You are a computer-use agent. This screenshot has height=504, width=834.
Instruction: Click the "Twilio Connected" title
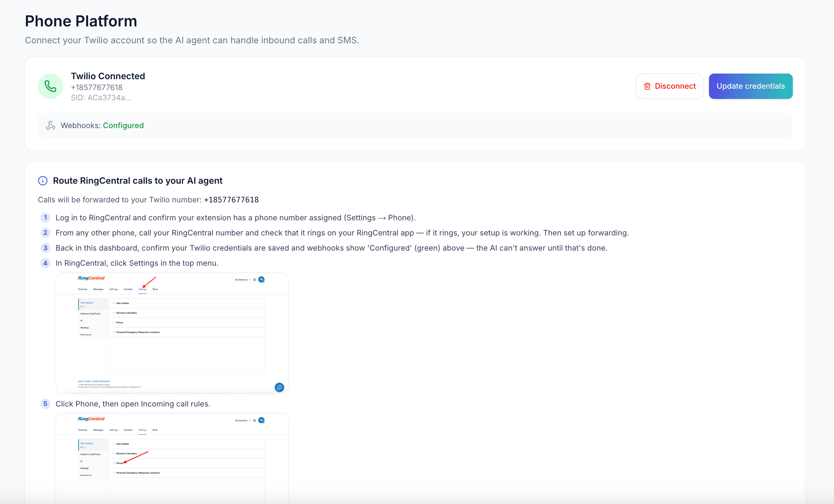tap(108, 76)
